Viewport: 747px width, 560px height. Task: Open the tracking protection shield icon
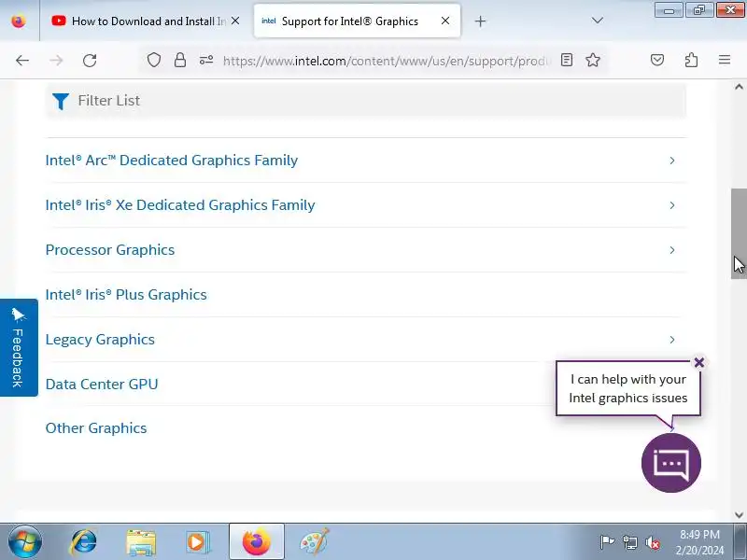[x=153, y=60]
